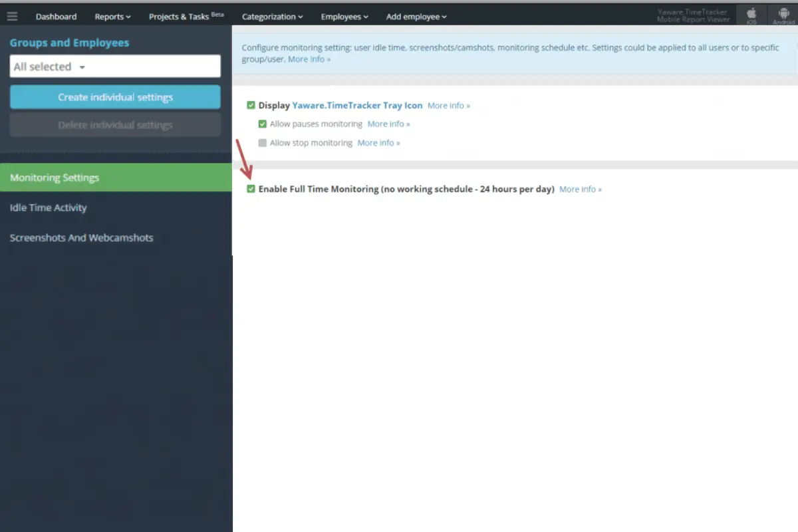Expand the All selected dropdown

pyautogui.click(x=115, y=66)
